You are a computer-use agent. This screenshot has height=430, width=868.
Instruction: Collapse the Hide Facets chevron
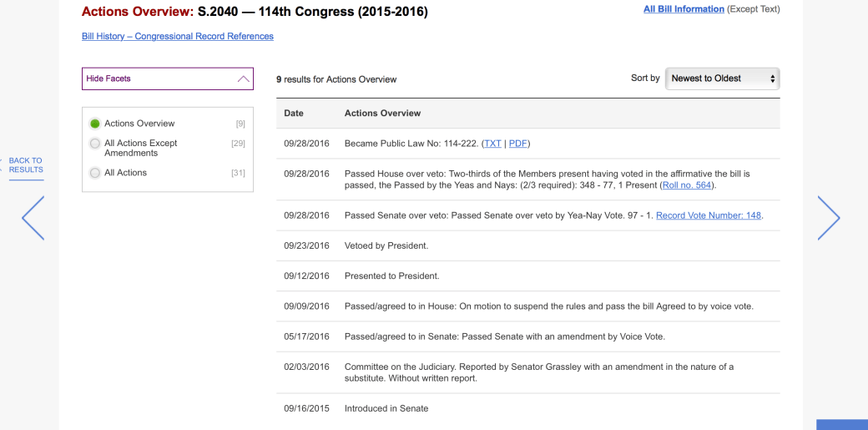tap(244, 78)
